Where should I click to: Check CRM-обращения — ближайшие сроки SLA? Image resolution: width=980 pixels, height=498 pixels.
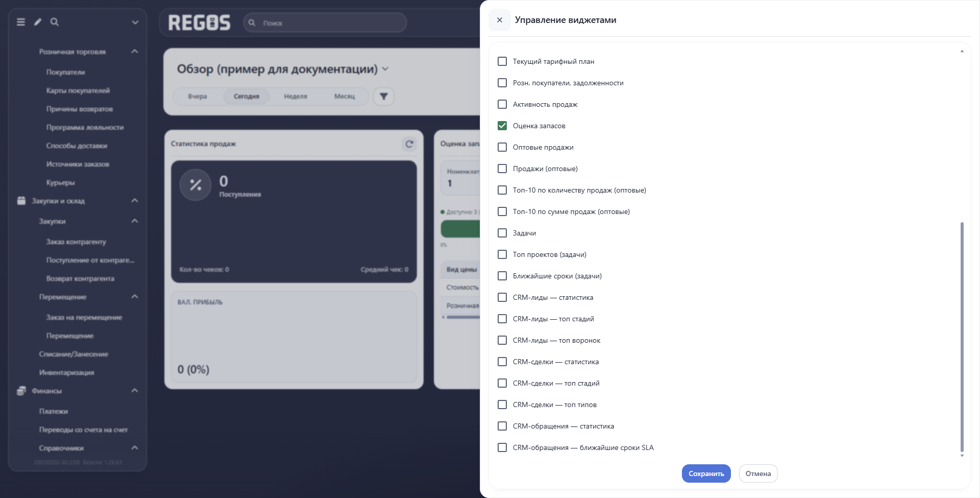pyautogui.click(x=502, y=447)
